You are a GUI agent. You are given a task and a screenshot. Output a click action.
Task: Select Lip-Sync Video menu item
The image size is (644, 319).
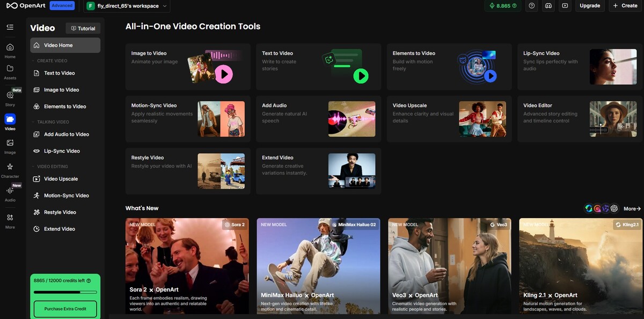pyautogui.click(x=62, y=151)
